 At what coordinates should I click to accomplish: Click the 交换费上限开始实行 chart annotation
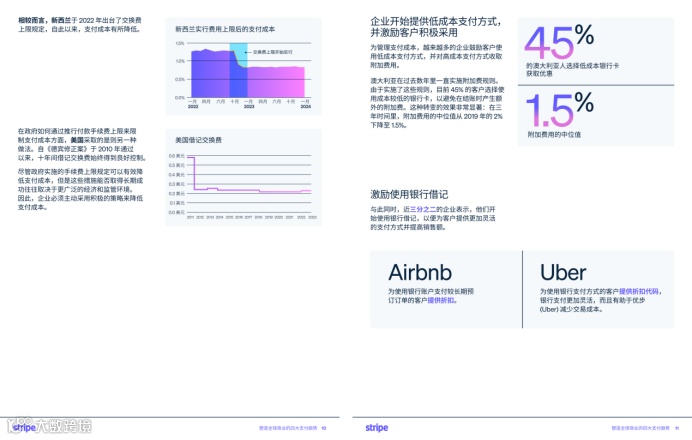[x=272, y=52]
